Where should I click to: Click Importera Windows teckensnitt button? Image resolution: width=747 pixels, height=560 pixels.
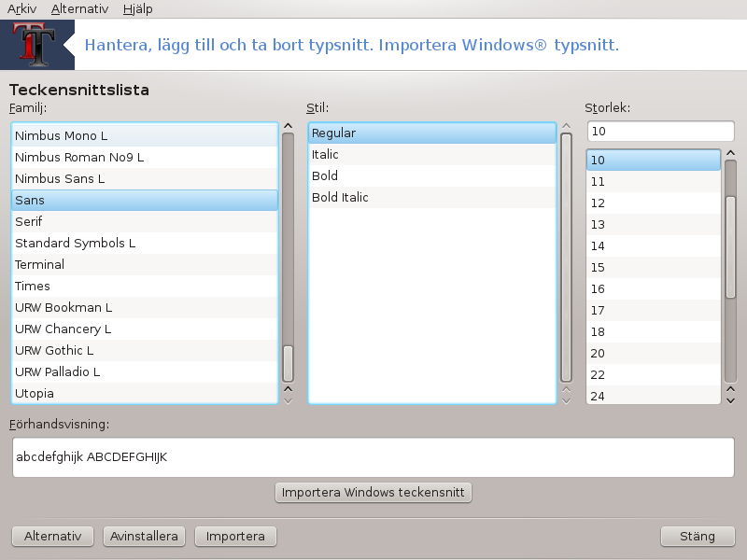[x=373, y=493]
